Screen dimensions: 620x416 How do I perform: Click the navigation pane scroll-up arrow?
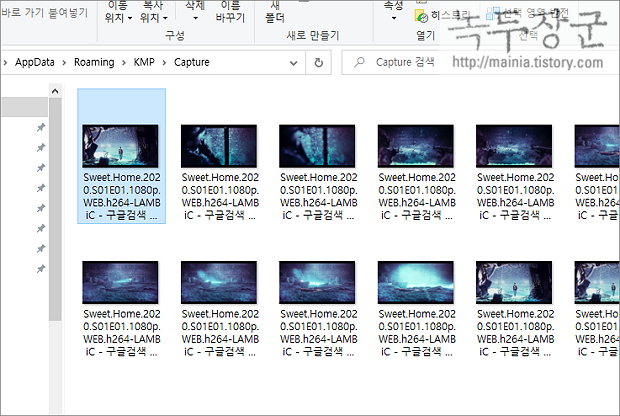click(x=55, y=91)
